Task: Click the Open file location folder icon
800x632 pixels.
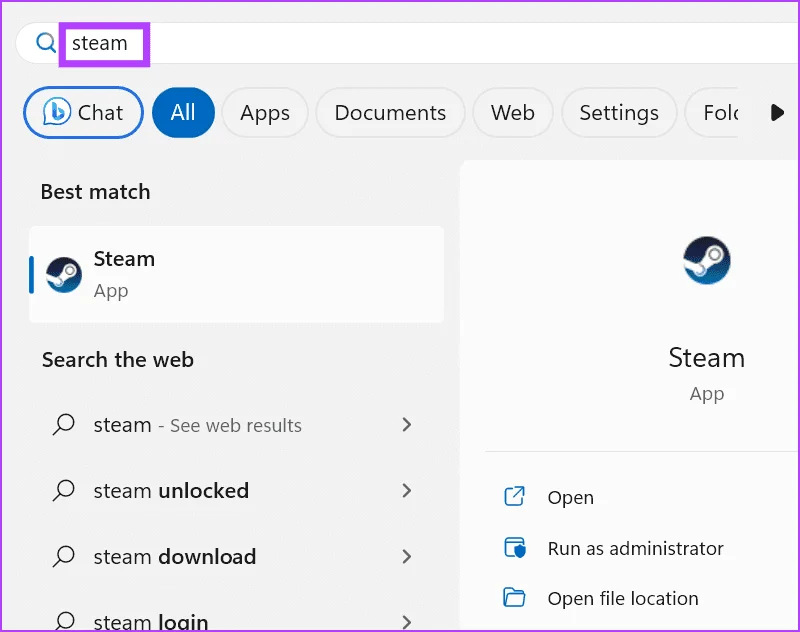Action: pos(514,597)
